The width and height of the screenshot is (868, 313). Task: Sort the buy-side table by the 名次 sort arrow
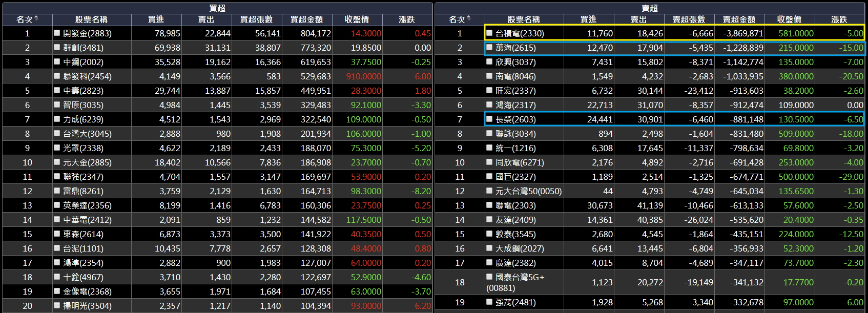[36, 19]
